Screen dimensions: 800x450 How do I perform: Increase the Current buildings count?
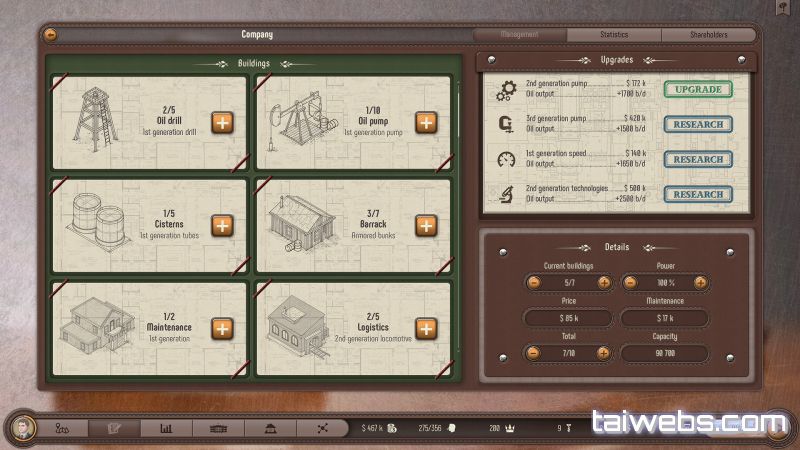[x=603, y=283]
